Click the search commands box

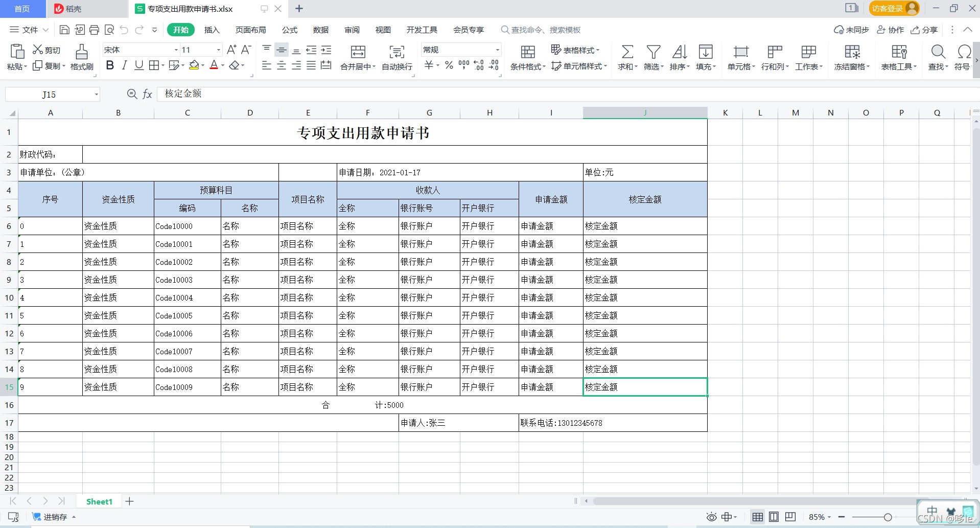point(541,30)
